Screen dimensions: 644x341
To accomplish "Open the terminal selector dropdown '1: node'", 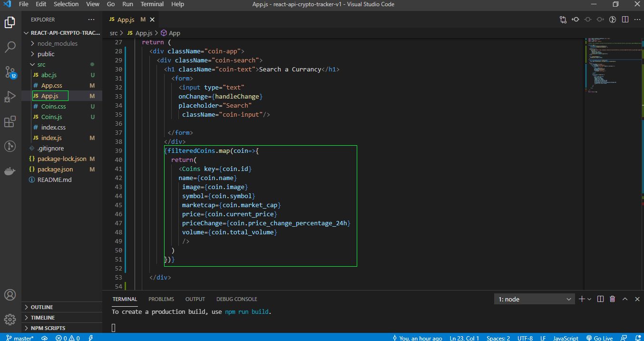I will point(535,299).
